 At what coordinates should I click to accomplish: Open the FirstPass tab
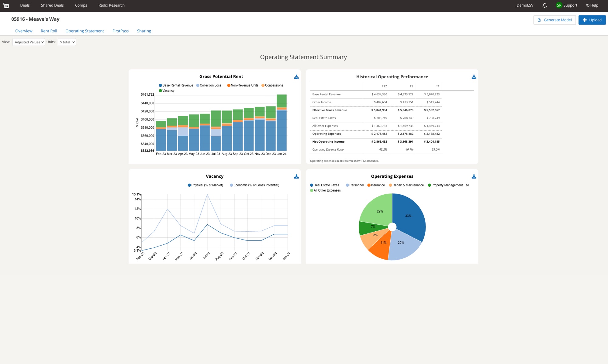click(x=121, y=31)
